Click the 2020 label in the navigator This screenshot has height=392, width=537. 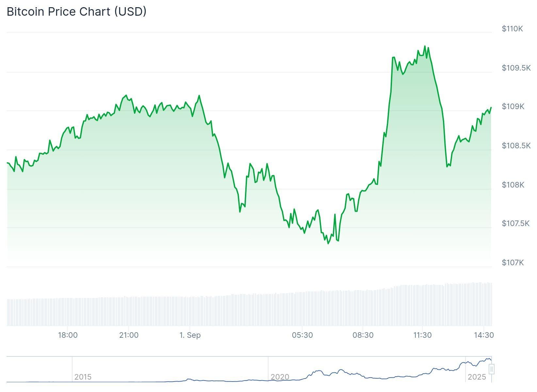pos(280,377)
